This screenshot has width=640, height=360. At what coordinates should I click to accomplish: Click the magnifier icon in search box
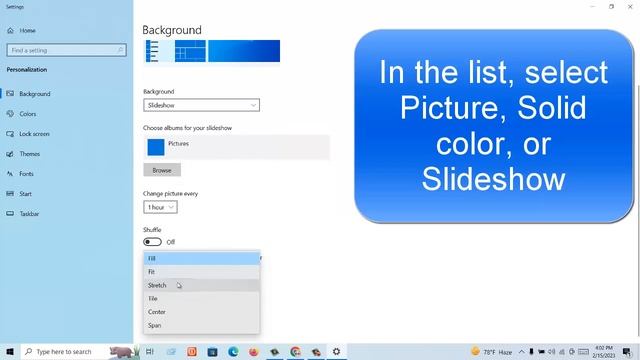[120, 50]
